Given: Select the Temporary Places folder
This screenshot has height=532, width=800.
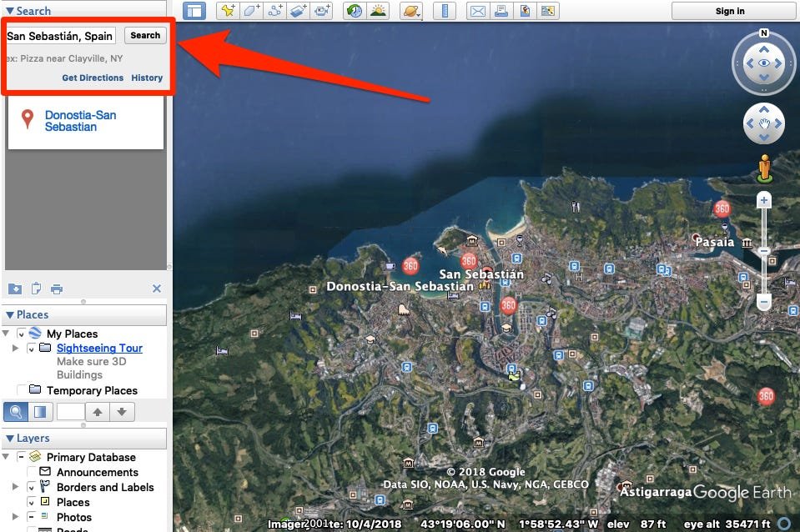Looking at the screenshot, I should pos(93,390).
